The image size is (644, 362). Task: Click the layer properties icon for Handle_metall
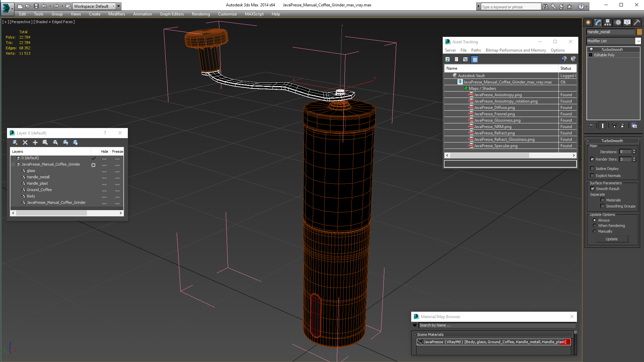point(24,177)
